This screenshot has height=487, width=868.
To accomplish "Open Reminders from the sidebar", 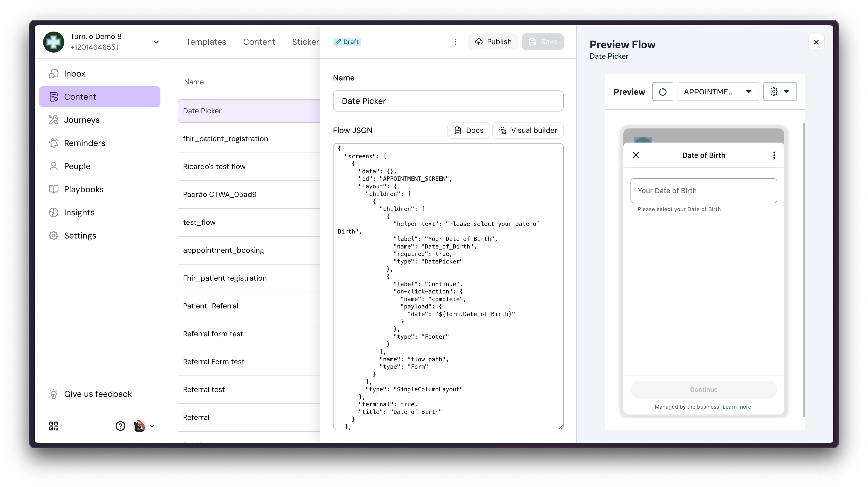I will (84, 143).
